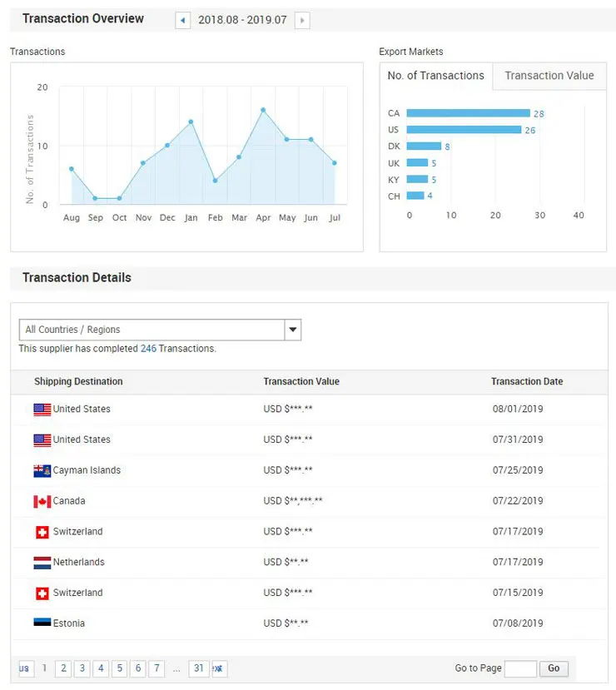Click the date 07/08/2019
Screen dimensions: 616x690
tap(518, 623)
